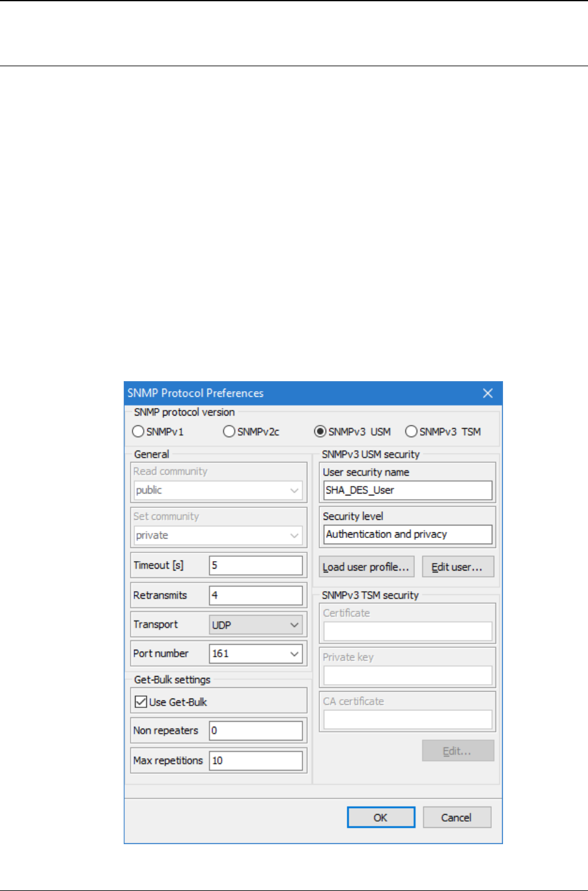Image resolution: width=588 pixels, height=891 pixels.
Task: Click the 'SNMP protocol version' label
Action: click(x=184, y=412)
